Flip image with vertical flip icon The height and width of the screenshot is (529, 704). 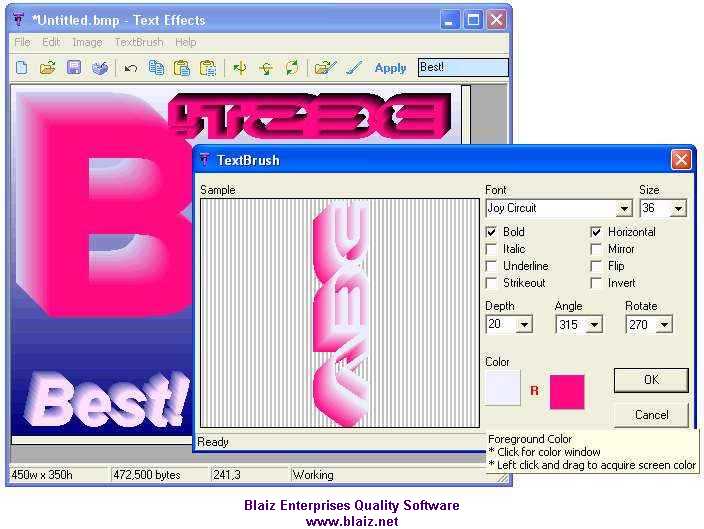tap(266, 68)
